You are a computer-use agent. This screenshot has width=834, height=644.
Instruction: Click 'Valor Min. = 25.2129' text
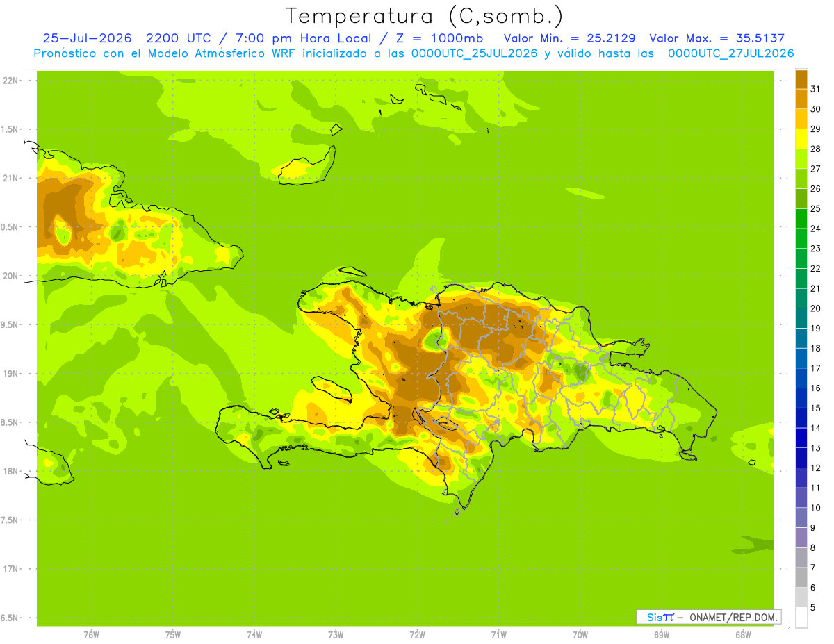click(569, 38)
